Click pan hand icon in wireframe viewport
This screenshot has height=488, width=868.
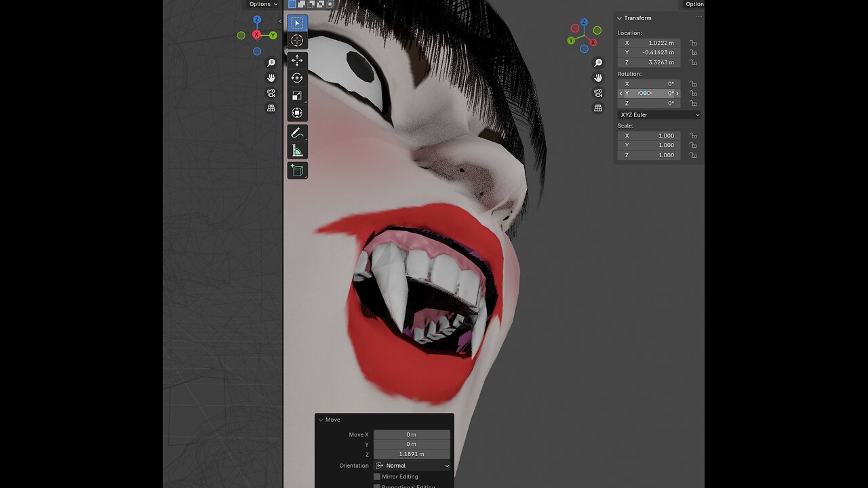[x=271, y=78]
